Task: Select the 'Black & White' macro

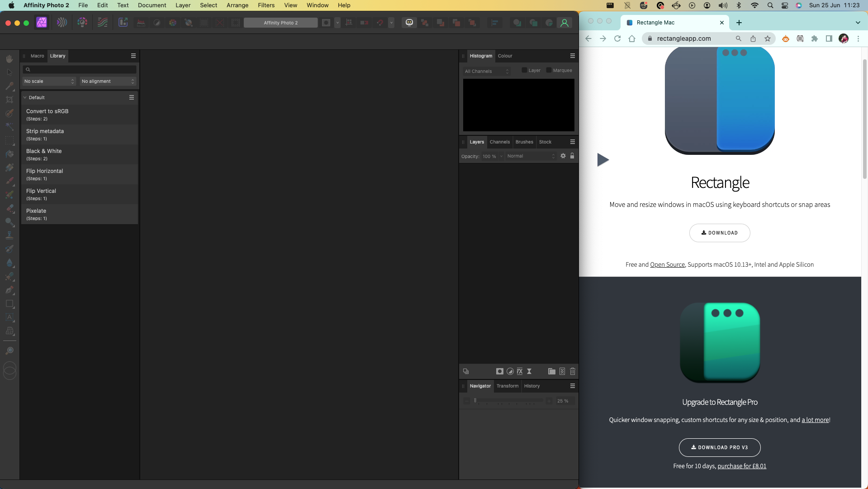Action: click(79, 154)
